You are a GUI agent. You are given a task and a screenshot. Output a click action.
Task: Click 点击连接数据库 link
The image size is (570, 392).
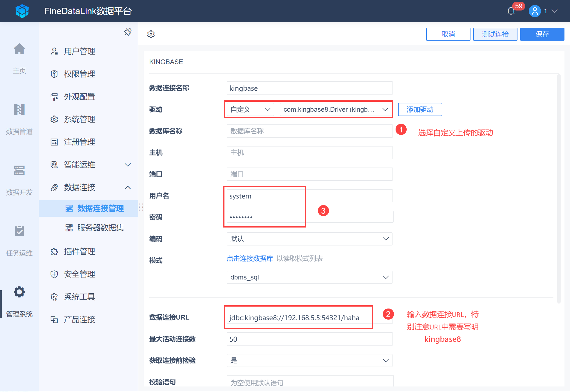(250, 258)
